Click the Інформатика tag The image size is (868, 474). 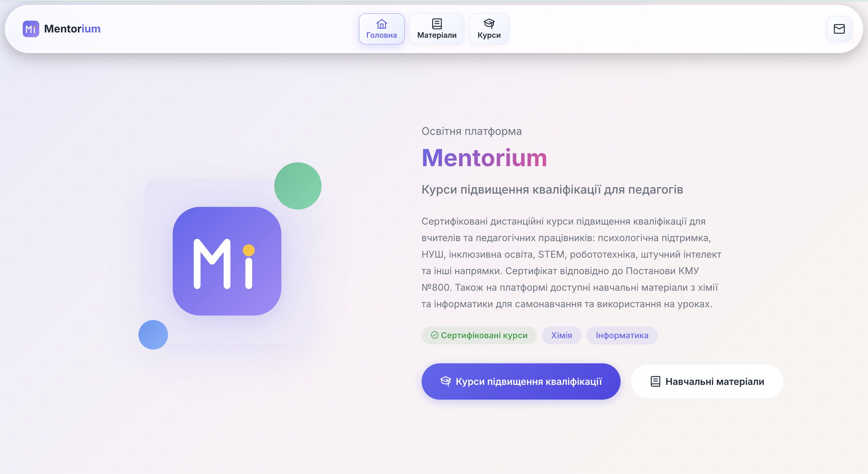622,335
